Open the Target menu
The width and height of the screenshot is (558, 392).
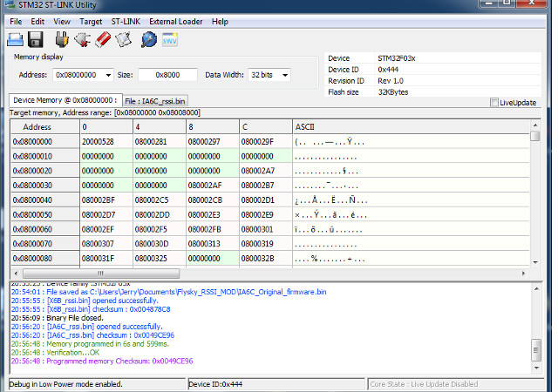pos(91,22)
